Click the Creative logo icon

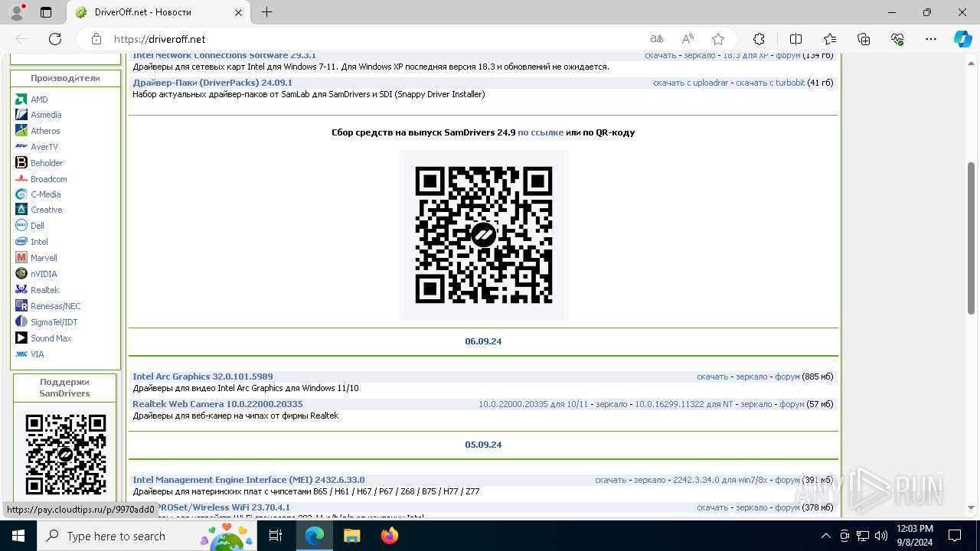point(21,210)
